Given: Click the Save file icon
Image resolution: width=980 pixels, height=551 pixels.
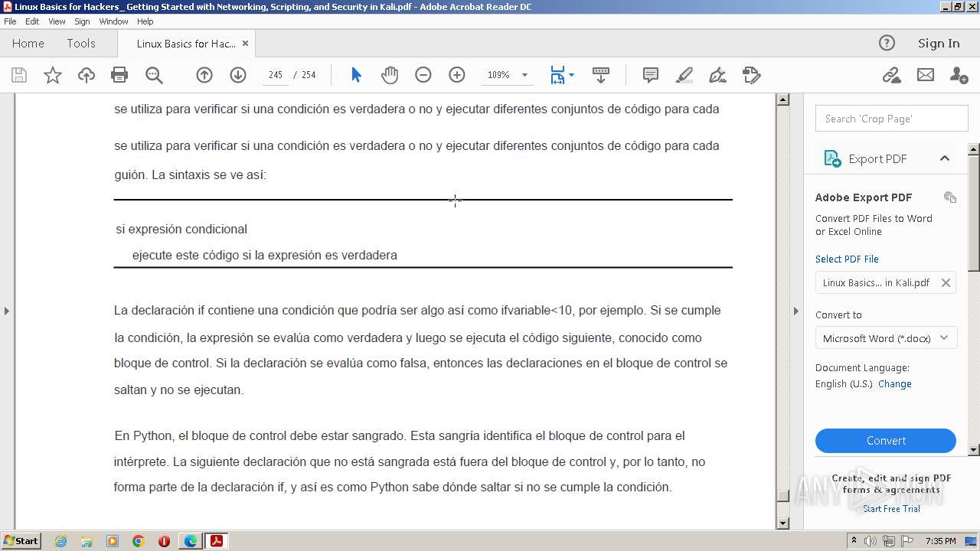Looking at the screenshot, I should [19, 75].
